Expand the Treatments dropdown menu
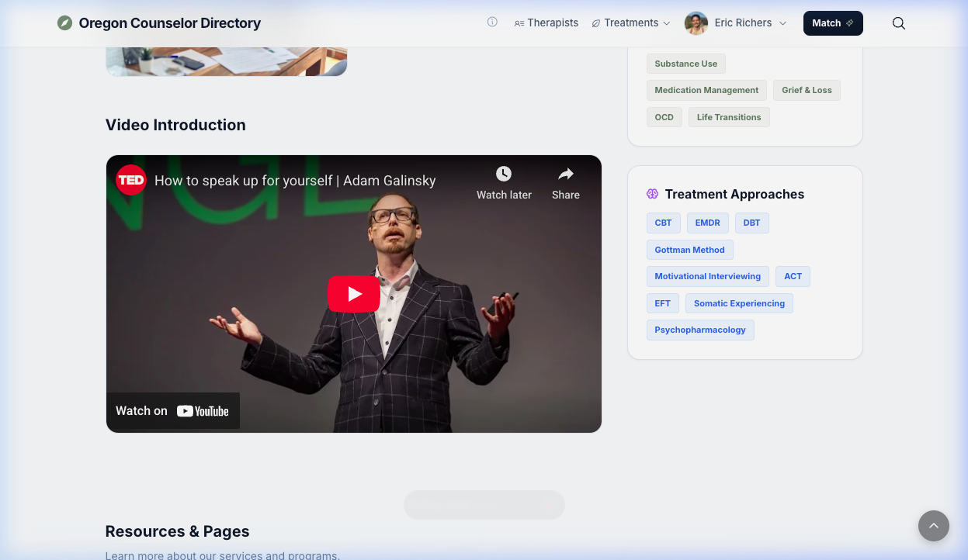Screen dimensions: 968x560 (631, 23)
